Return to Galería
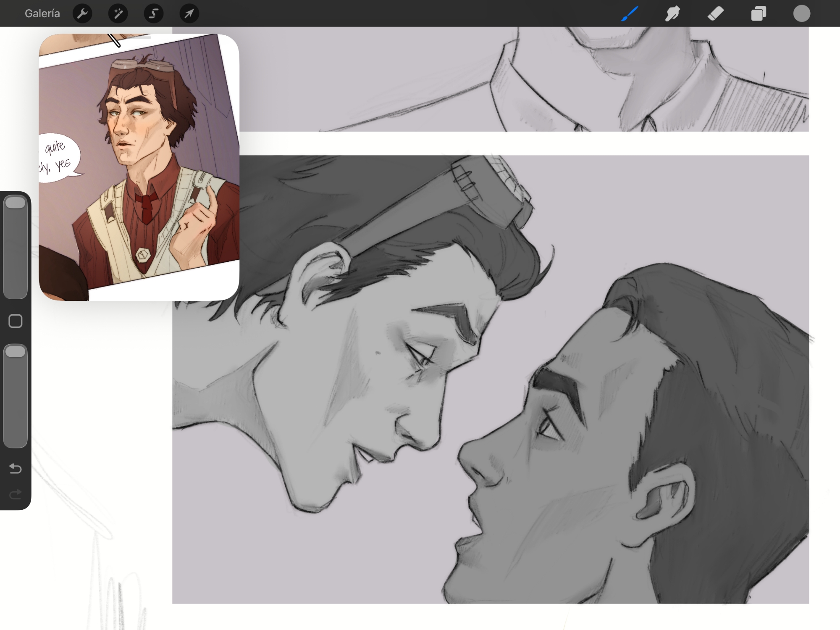Viewport: 840px width, 630px height. click(42, 13)
